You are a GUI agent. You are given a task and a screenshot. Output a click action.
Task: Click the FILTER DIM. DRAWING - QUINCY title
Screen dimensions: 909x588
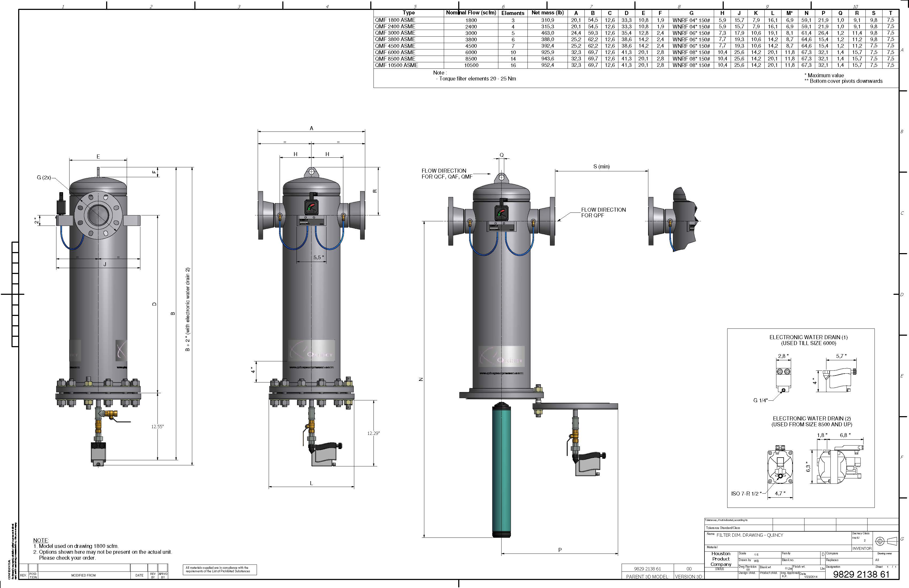coord(749,535)
